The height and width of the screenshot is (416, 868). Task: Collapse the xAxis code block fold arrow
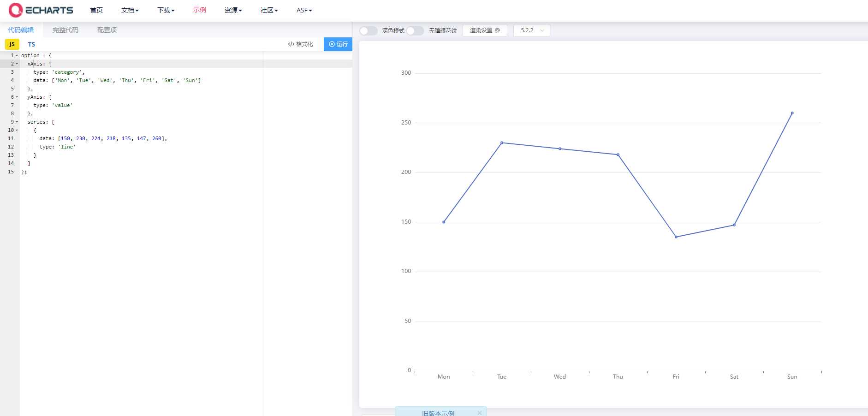(17, 64)
